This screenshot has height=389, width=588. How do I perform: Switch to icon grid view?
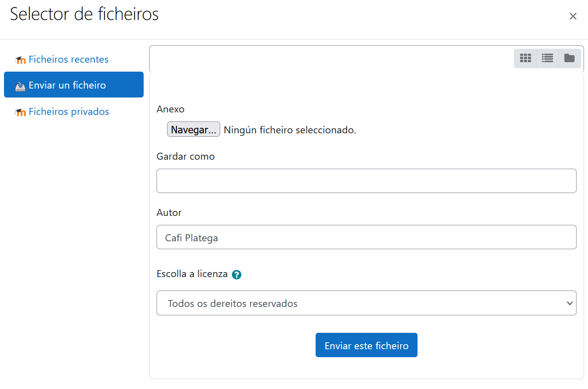(525, 58)
